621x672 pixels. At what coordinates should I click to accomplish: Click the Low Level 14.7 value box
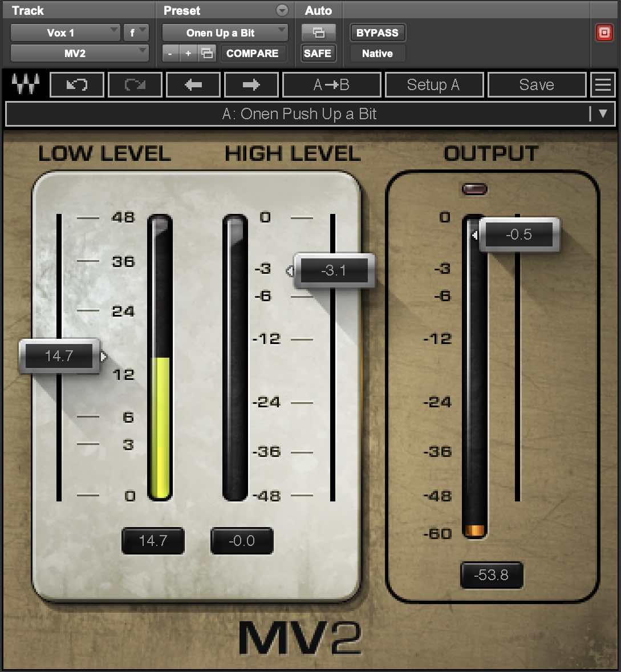(153, 540)
